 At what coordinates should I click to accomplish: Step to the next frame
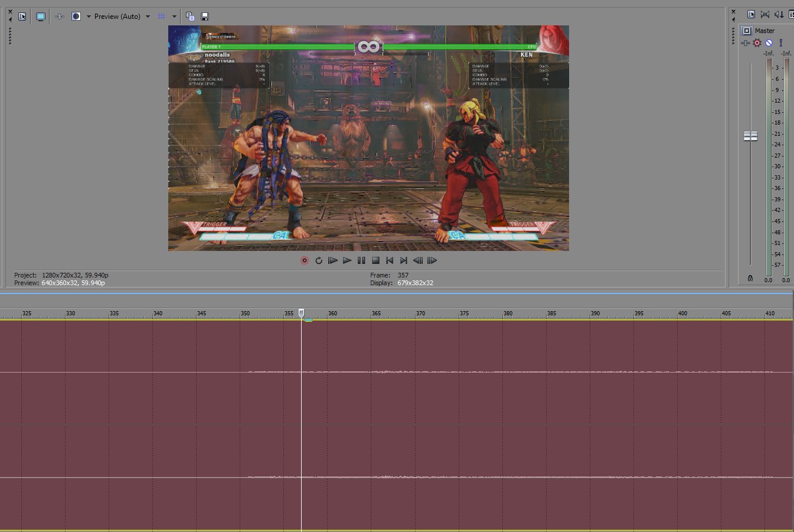432,260
